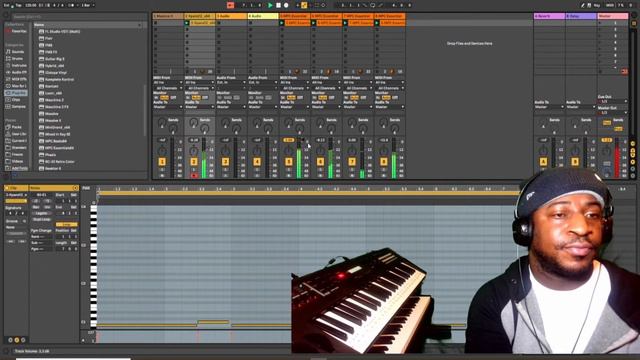640x360 pixels.
Task: Launch the clip in track 2's first slot
Action: (x=187, y=23)
